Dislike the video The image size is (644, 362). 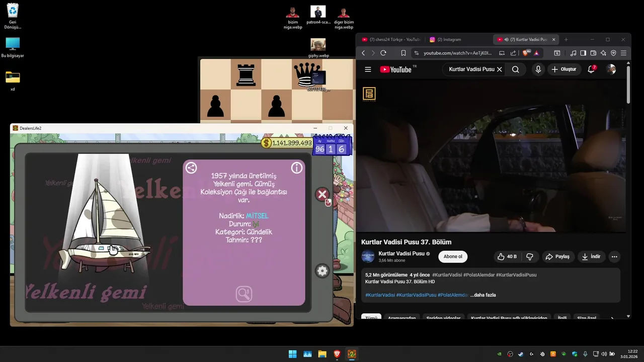click(530, 256)
